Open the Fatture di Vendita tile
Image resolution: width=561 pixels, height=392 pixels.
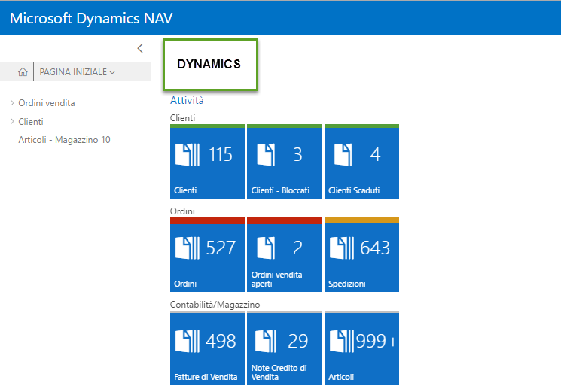[207, 348]
